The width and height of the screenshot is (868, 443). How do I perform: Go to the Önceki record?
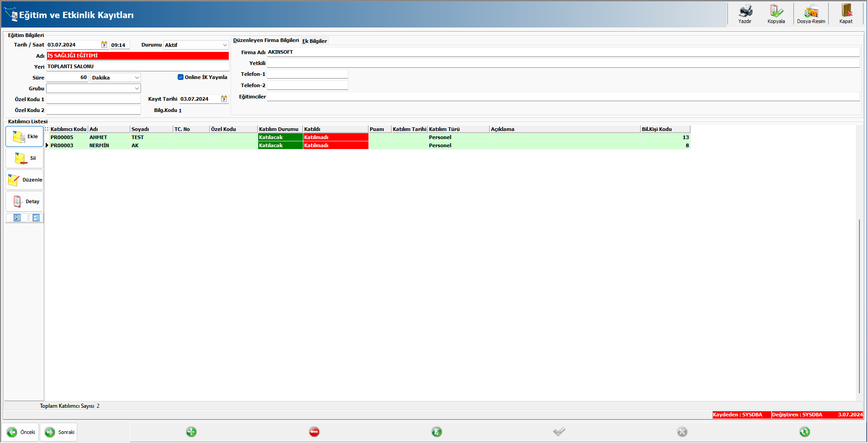point(21,432)
